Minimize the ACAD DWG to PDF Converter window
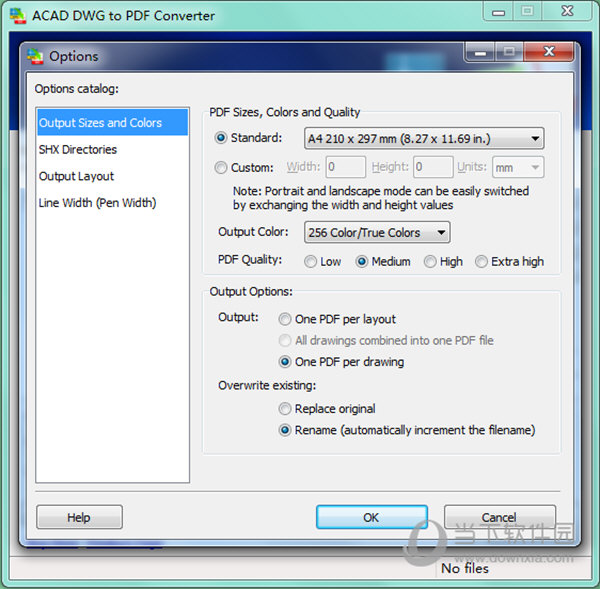600x589 pixels. pyautogui.click(x=498, y=11)
